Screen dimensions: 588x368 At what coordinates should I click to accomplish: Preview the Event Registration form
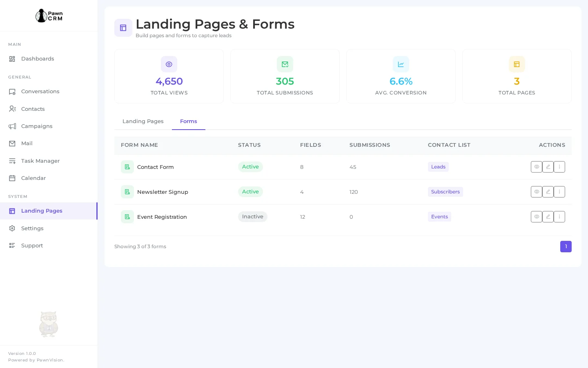click(x=537, y=217)
